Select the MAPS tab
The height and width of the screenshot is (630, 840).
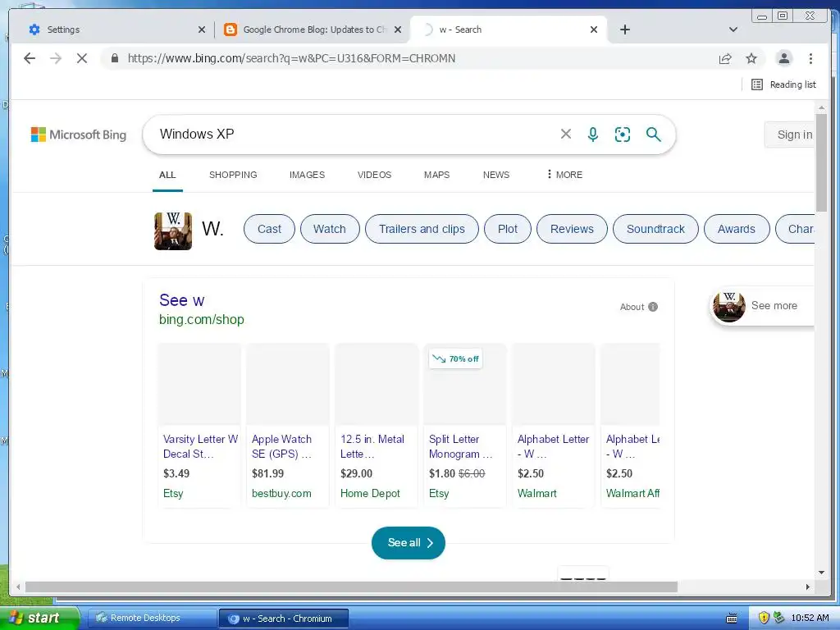[x=436, y=175]
